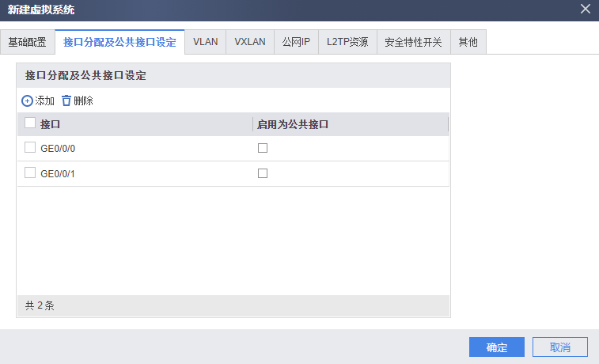Click the 取消 cancel button
Image resolution: width=599 pixels, height=364 pixels.
pos(559,347)
